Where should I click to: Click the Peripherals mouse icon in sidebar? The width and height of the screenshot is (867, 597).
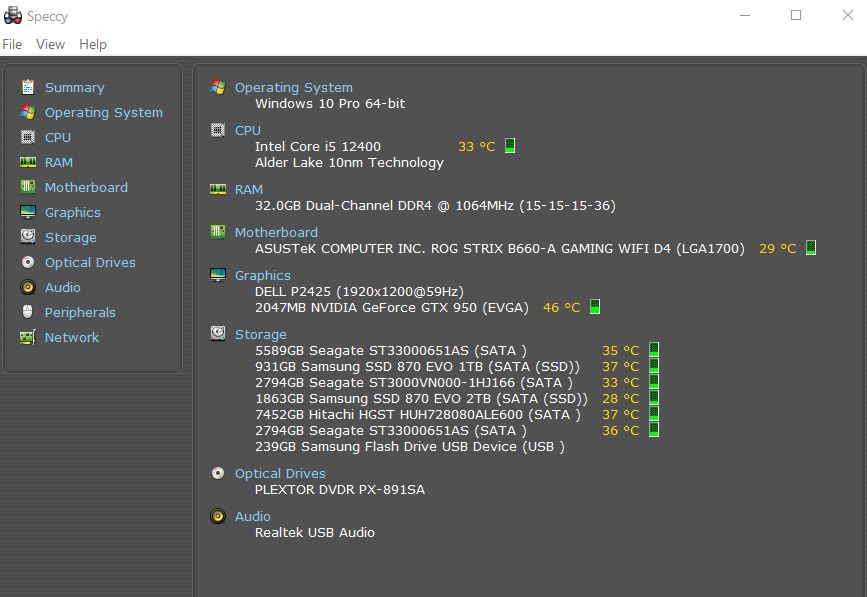[28, 312]
